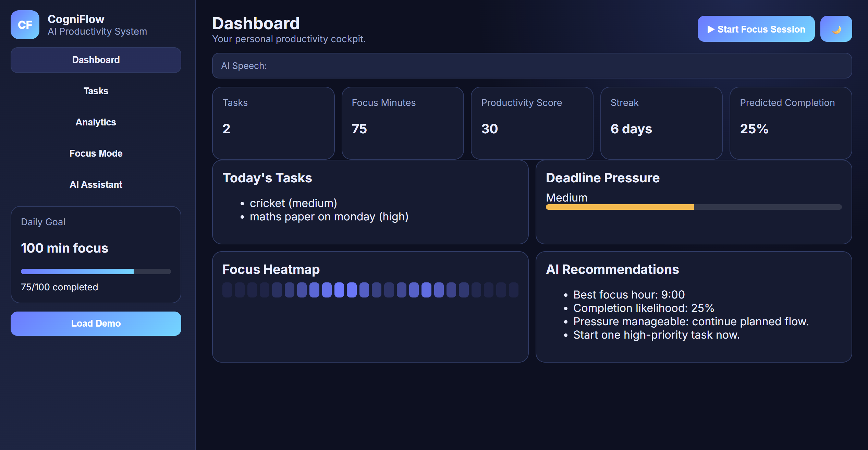This screenshot has width=868, height=450.
Task: Click the AI Speech field
Action: point(531,66)
